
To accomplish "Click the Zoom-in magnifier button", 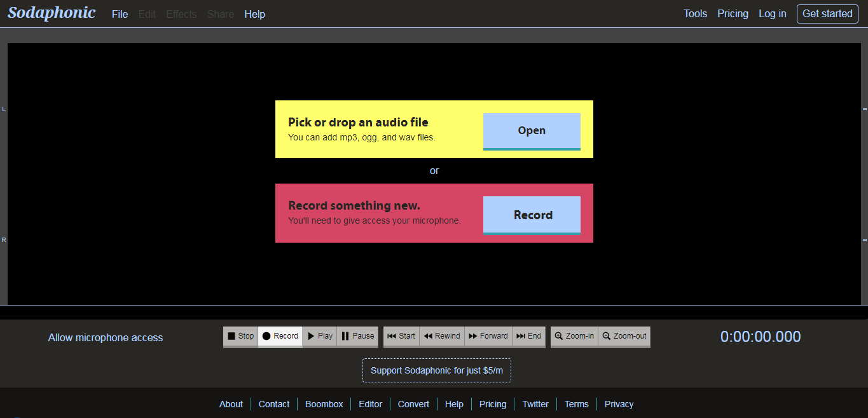I will [574, 337].
